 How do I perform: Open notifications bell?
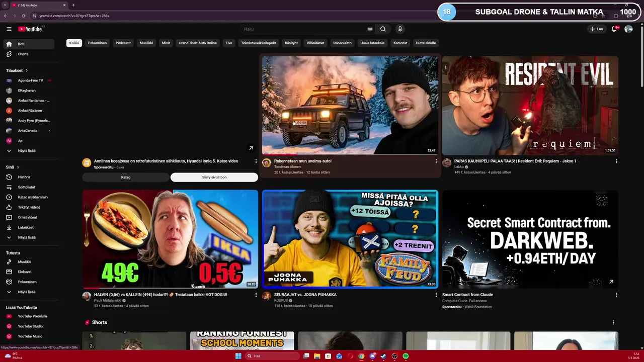[x=614, y=29]
